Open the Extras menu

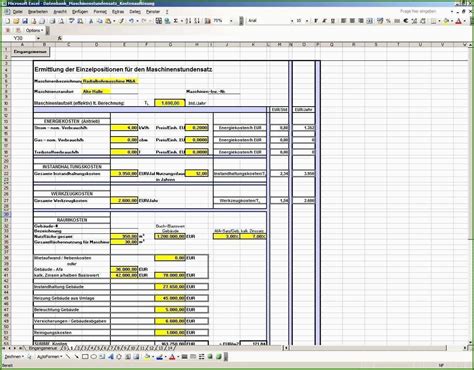click(x=118, y=12)
